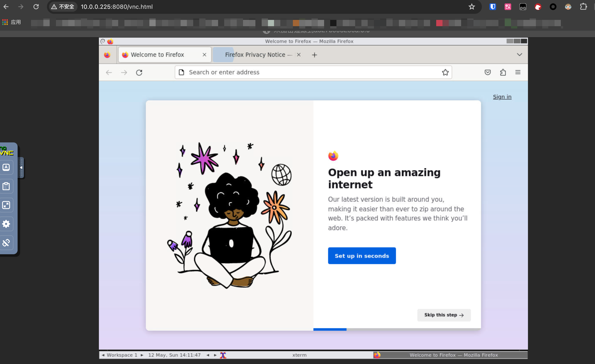Open the pink translate extension icon
Image resolution: width=595 pixels, height=364 pixels.
tap(508, 7)
